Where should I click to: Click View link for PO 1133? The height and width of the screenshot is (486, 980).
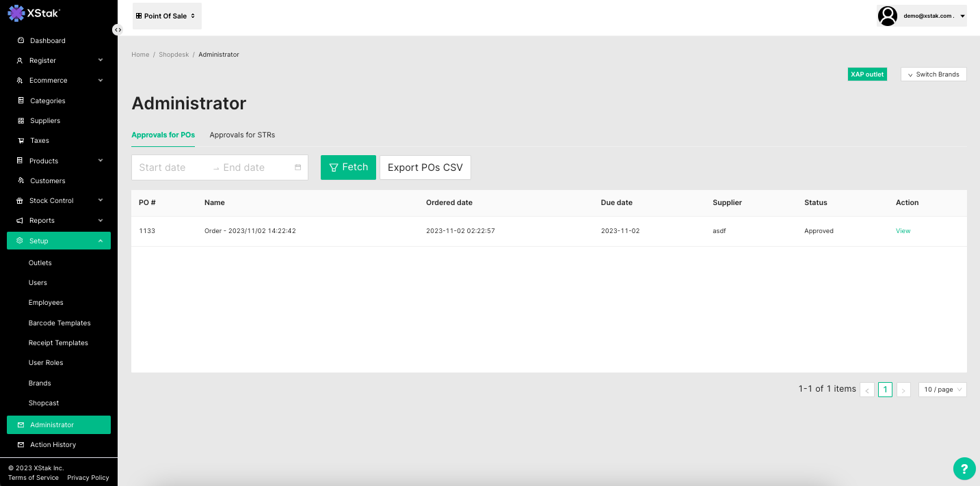point(903,231)
